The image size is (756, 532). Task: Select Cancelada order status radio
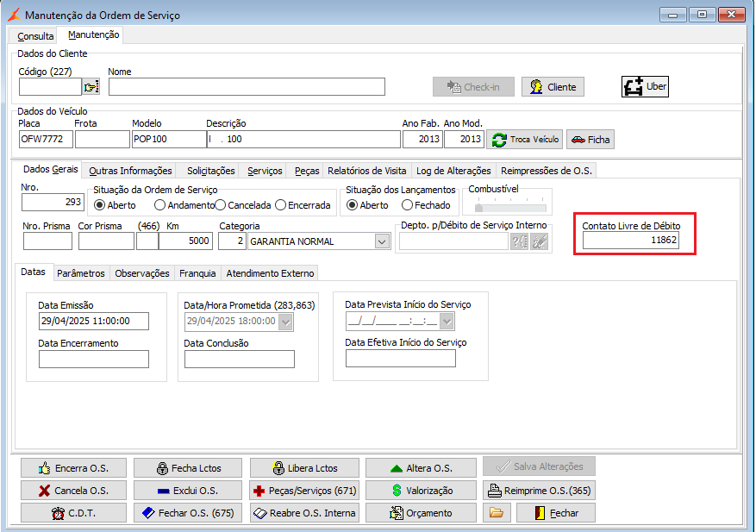(x=221, y=205)
